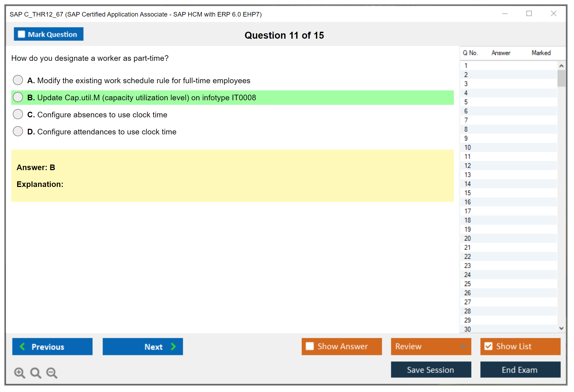Choose radio button for option D
This screenshot has height=392, width=574.
[18, 131]
